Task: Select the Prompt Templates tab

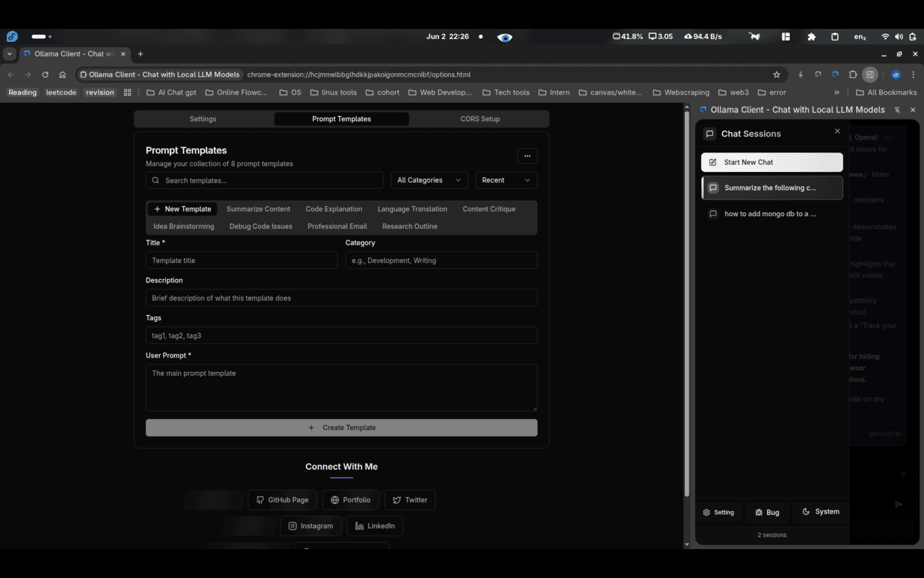Action: click(x=341, y=118)
